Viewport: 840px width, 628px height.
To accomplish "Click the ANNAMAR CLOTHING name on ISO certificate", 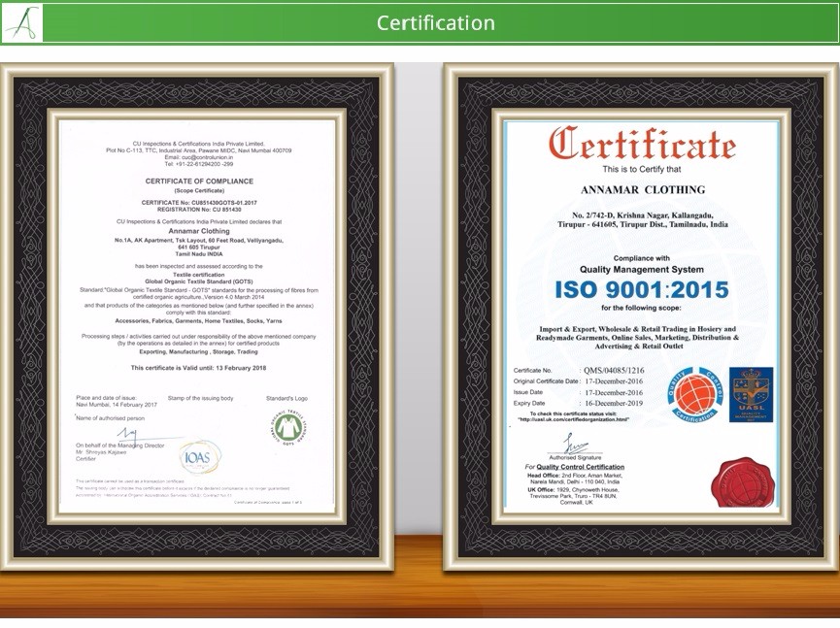I will [x=642, y=189].
